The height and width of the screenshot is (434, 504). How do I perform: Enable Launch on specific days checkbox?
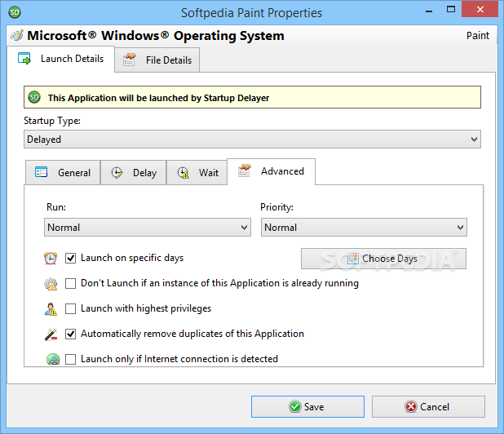pyautogui.click(x=70, y=258)
